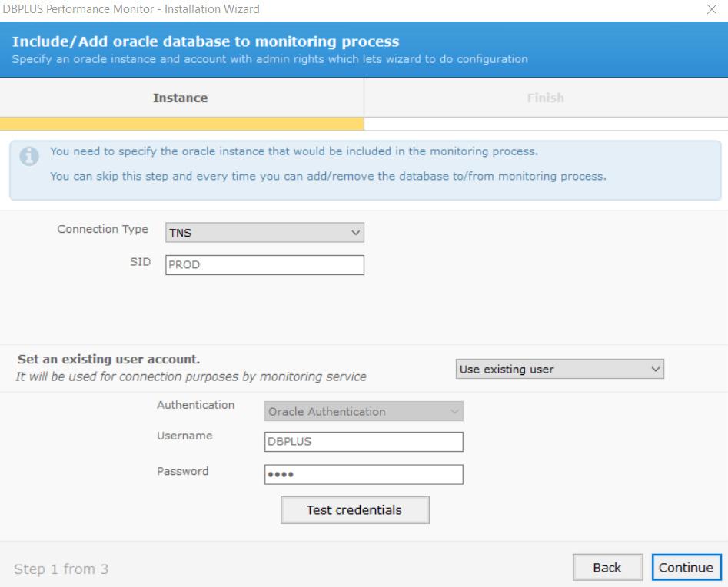This screenshot has width=728, height=587.
Task: Close the Installation Wizard window
Action: pos(711,9)
